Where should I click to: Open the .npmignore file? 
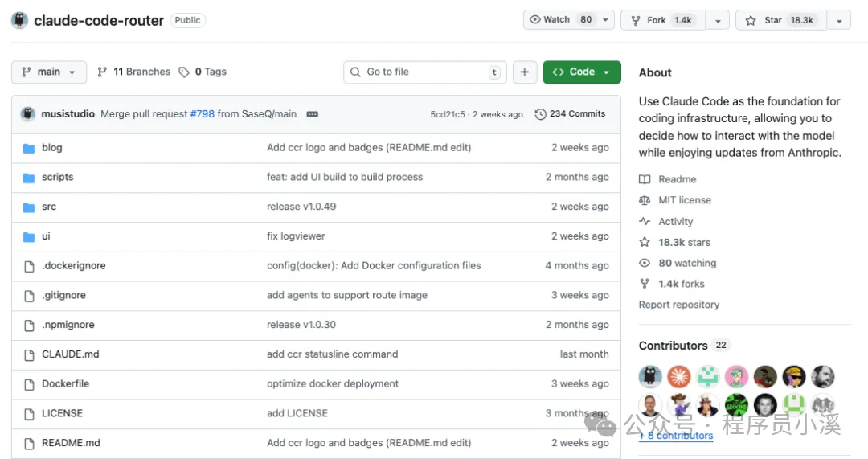pos(68,325)
